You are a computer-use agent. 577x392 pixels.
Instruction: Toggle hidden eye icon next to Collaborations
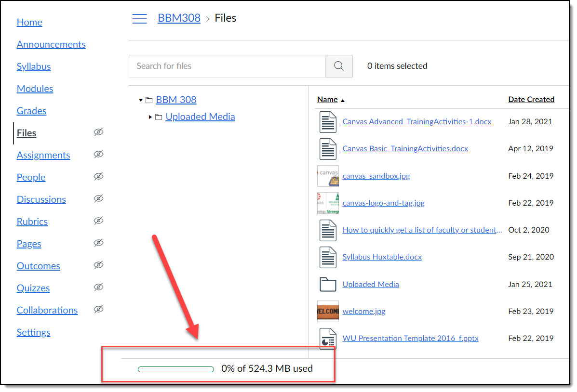[98, 309]
